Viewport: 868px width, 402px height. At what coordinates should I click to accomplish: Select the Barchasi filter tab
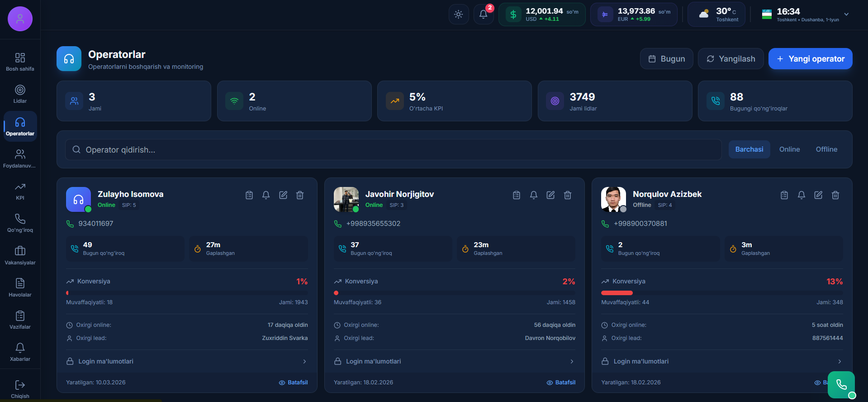[749, 149]
